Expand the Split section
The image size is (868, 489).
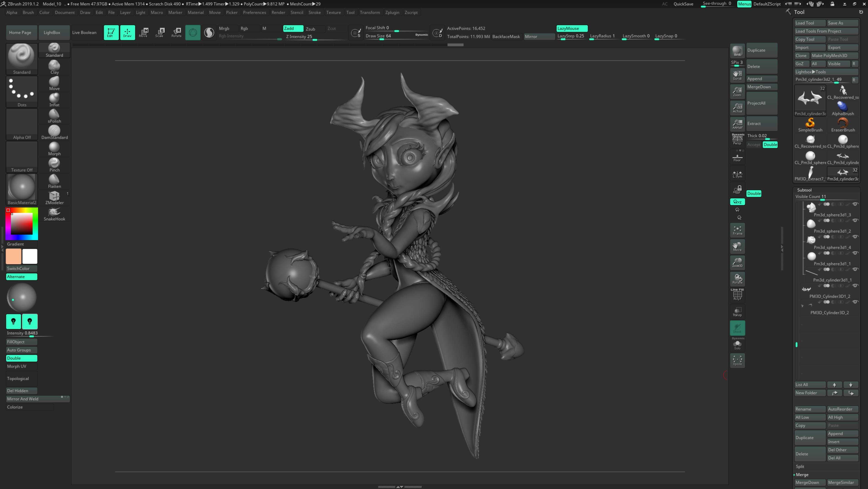tap(800, 467)
